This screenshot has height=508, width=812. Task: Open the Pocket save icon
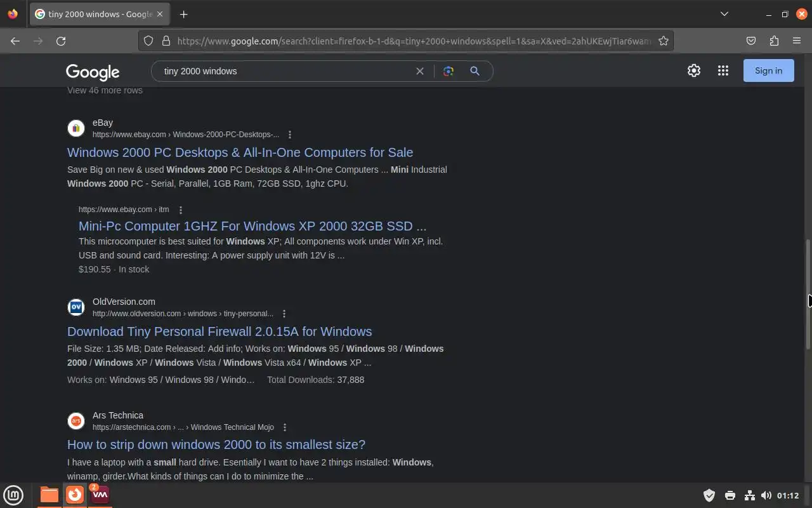coord(751,41)
